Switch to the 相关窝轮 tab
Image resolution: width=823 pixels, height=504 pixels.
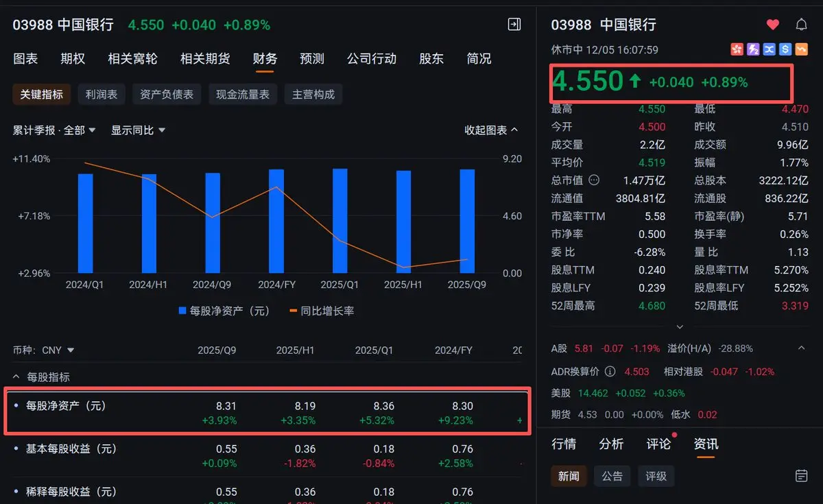point(132,59)
